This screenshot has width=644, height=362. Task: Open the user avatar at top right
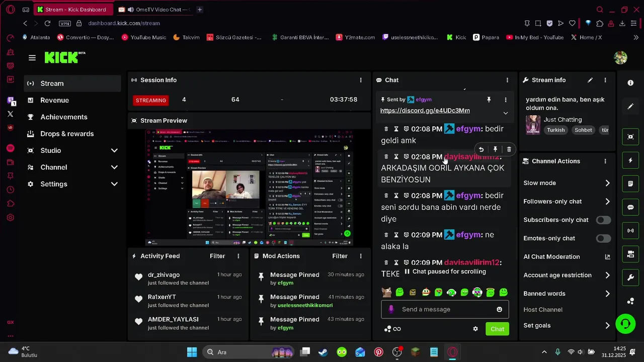(620, 58)
